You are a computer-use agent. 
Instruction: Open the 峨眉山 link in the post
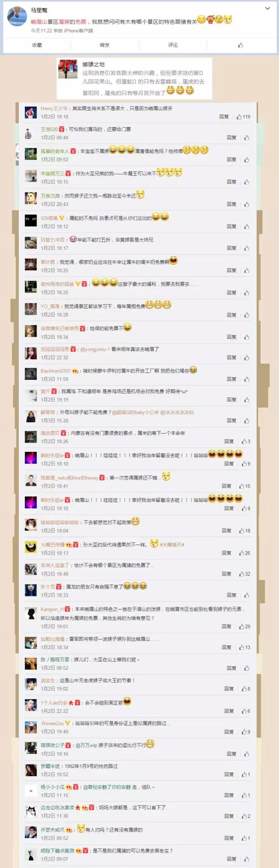39,22
